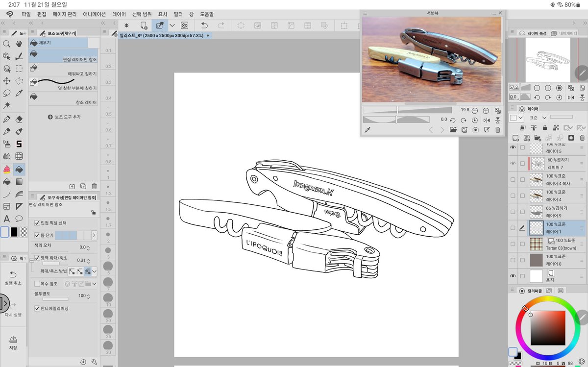
Task: Open 편집 menu
Action: coord(42,14)
